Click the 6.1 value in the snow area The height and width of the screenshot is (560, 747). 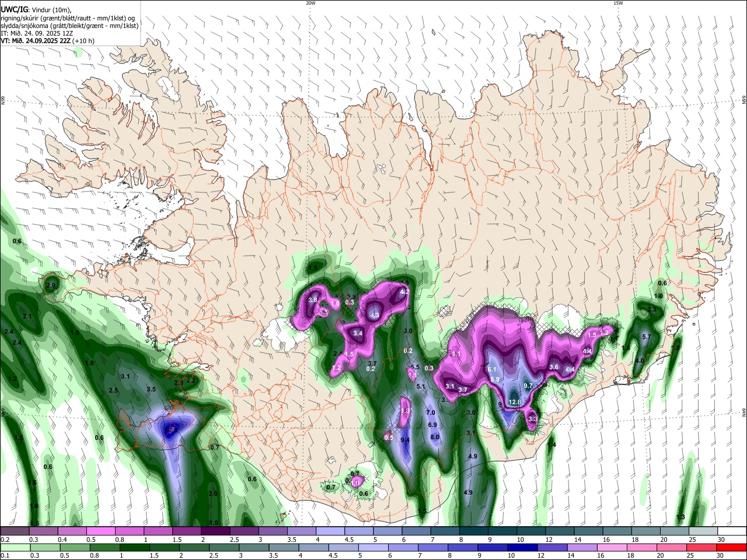pyautogui.click(x=492, y=369)
